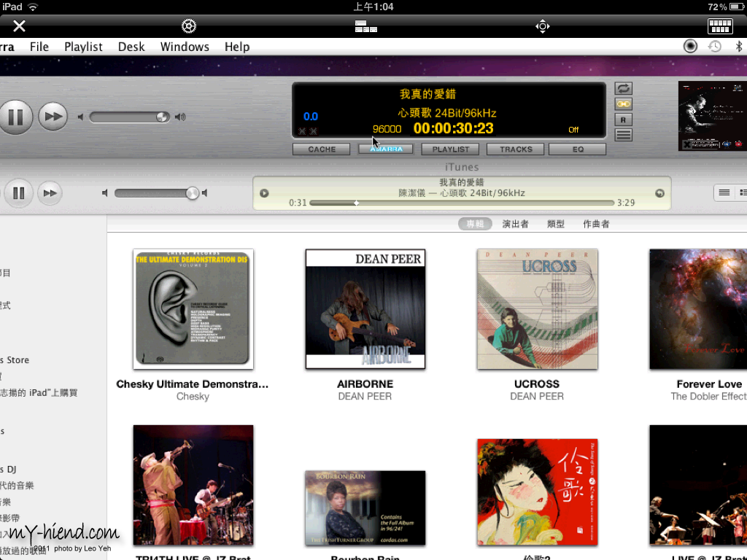
Task: Open the window layout icon in the top bar
Action: (366, 26)
